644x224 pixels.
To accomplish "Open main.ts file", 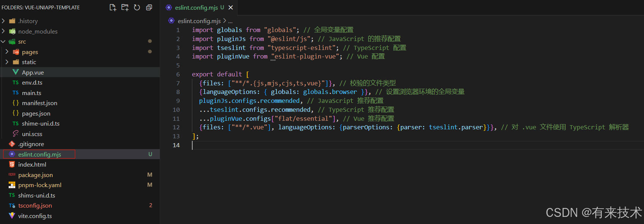I will point(32,93).
